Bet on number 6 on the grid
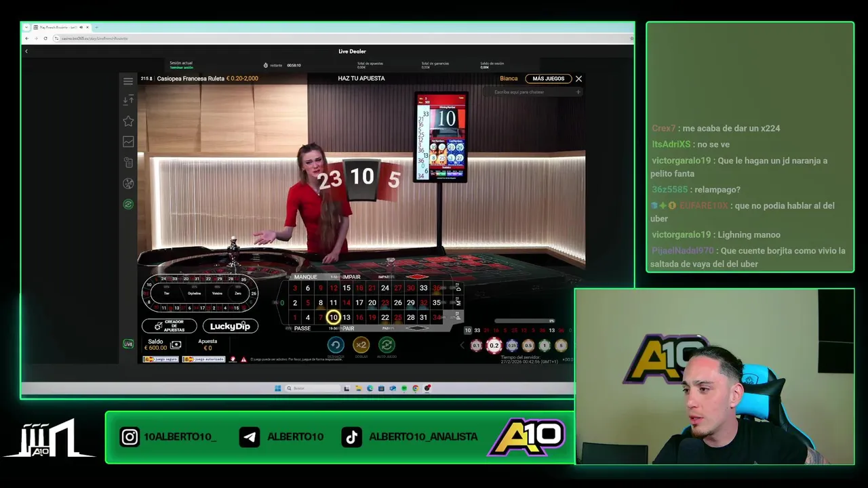 pos(308,288)
